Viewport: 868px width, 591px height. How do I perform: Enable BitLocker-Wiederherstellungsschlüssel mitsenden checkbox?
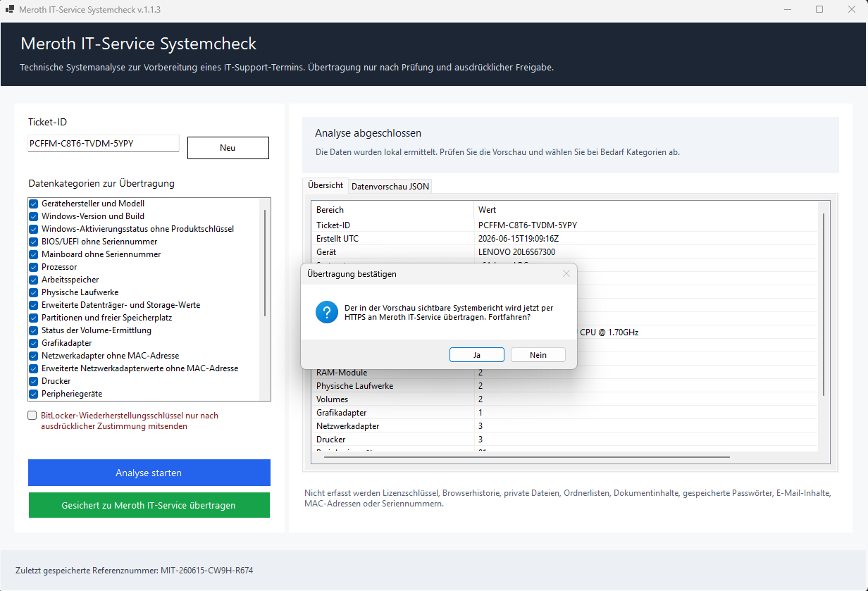(x=32, y=416)
